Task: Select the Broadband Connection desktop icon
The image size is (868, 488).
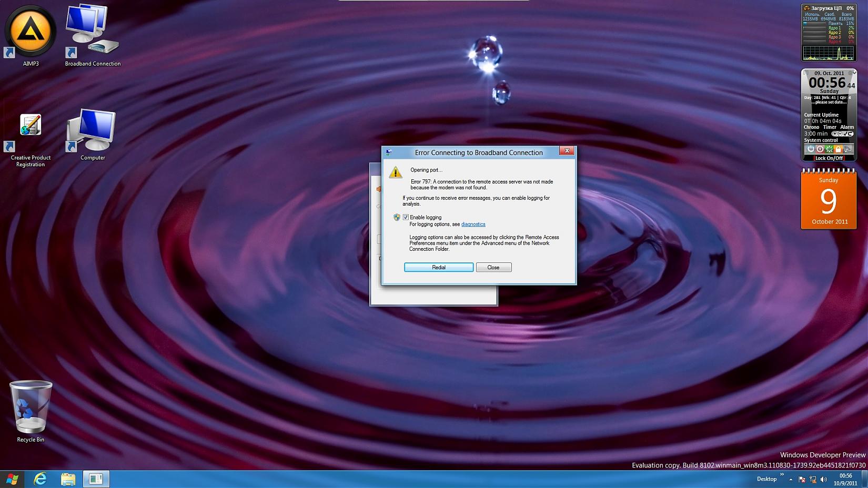Action: pos(93,33)
